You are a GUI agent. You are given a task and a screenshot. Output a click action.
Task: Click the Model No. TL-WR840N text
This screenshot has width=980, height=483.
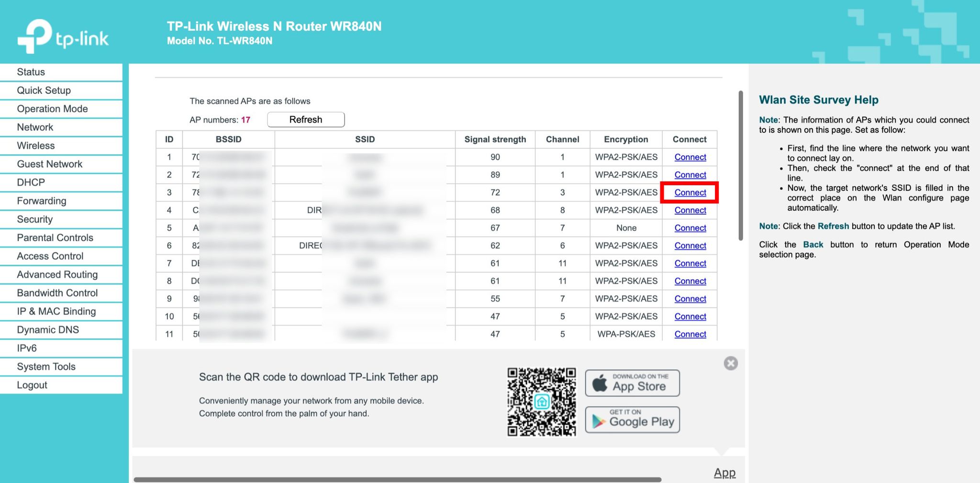[220, 41]
